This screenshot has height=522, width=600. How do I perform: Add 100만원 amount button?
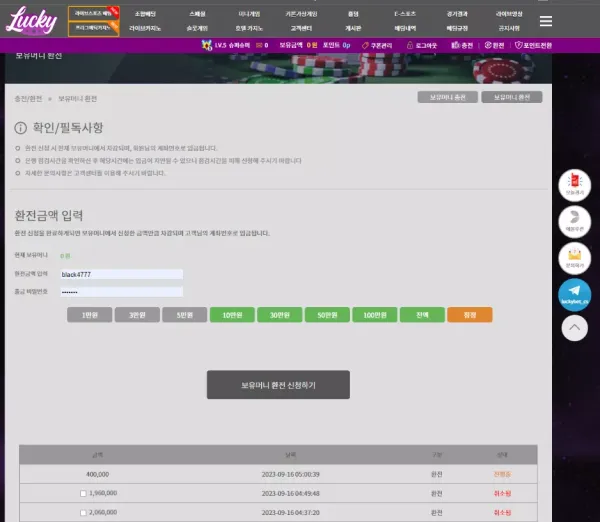(375, 315)
